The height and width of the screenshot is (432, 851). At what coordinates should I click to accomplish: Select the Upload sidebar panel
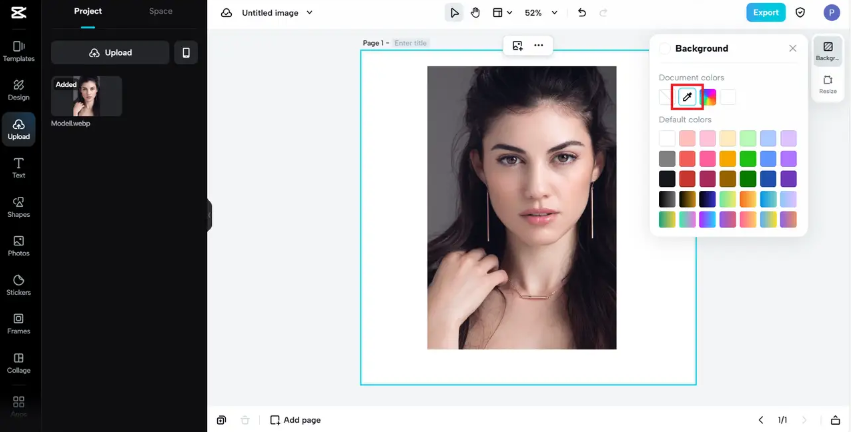(18, 129)
